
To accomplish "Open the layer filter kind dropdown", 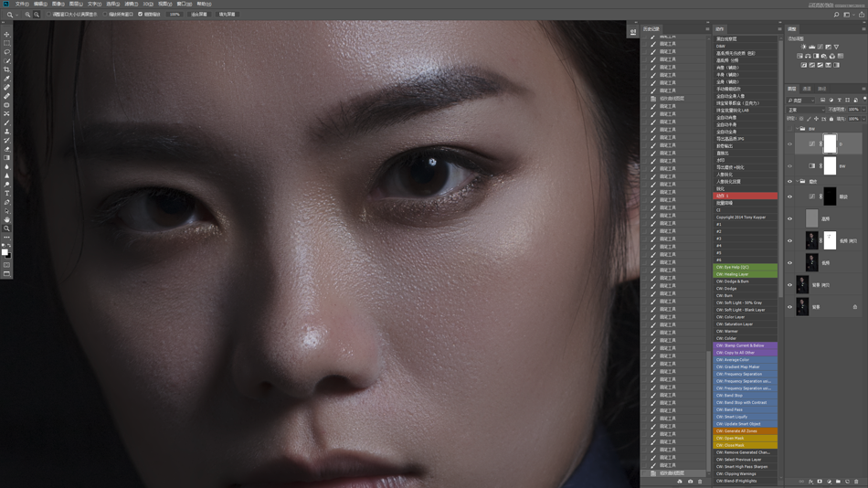I will click(800, 101).
